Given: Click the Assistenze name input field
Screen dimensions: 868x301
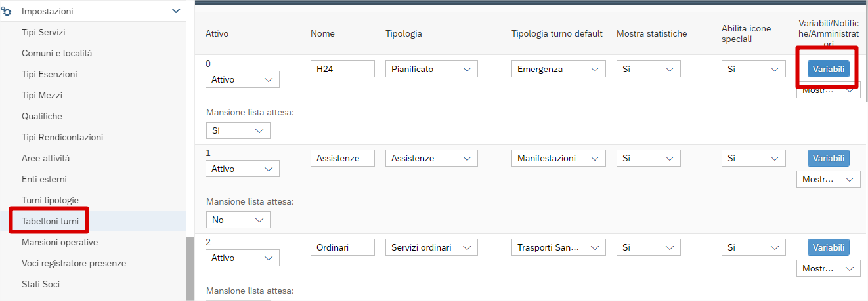Looking at the screenshot, I should 342,158.
